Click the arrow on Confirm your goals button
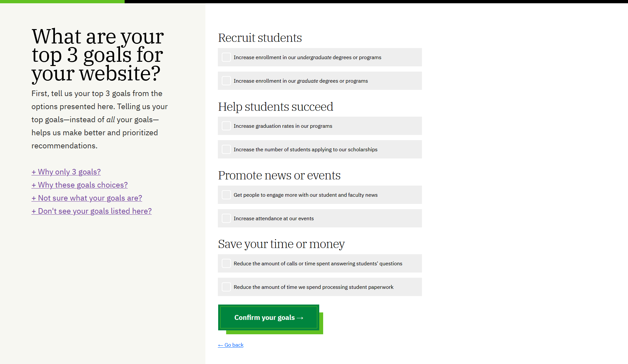Viewport: 628px width, 364px height. click(300, 318)
